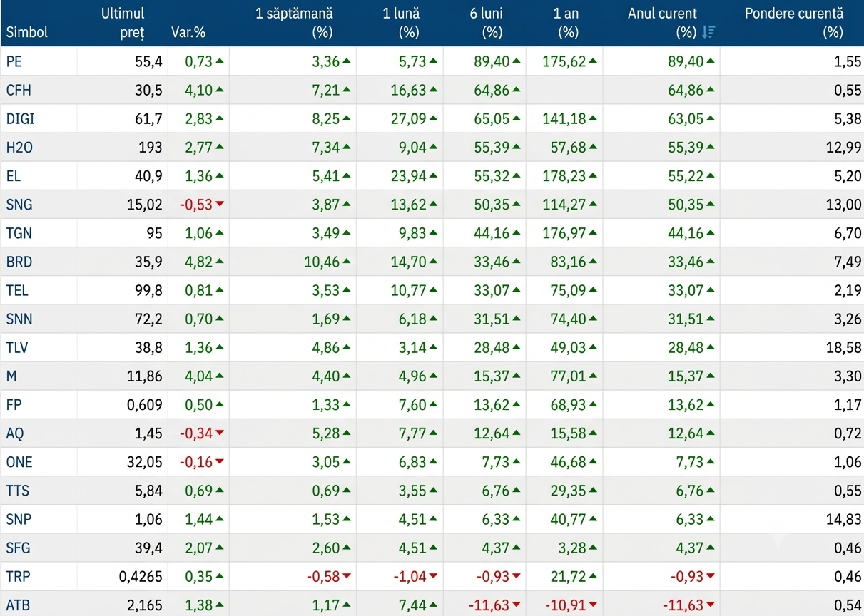Select TTS weekly change 0,69 in 1 săptămână column
Screen dimensions: 864x616
click(x=327, y=491)
